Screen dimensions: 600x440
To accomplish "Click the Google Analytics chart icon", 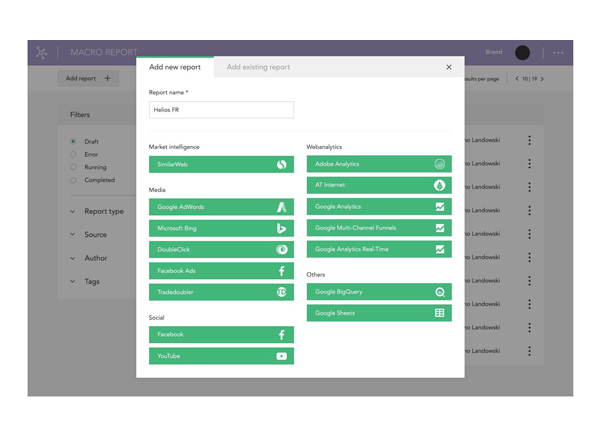I will tap(440, 207).
